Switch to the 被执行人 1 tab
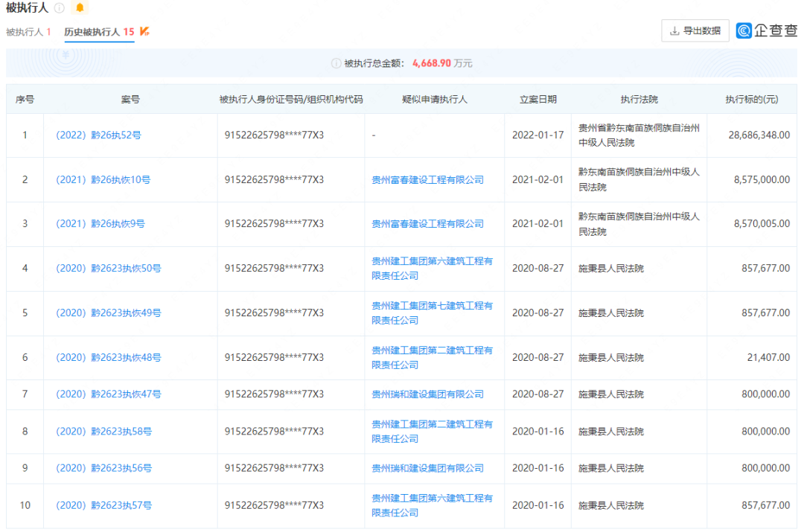Screen dimensions: 804x532 [x=28, y=32]
